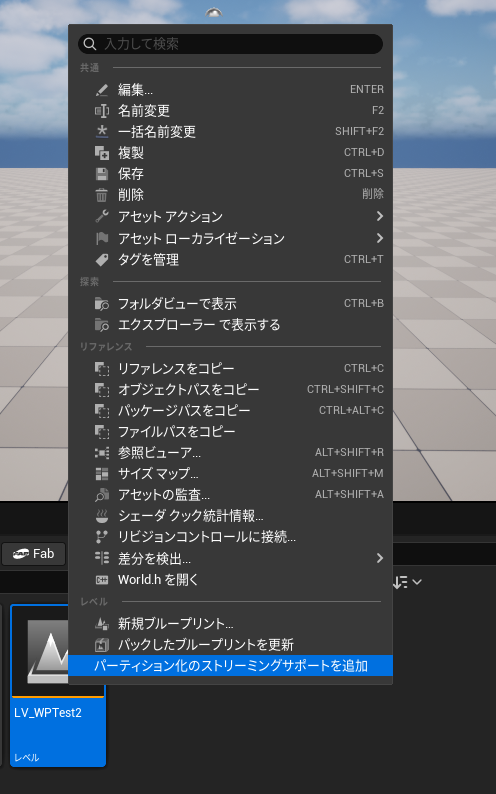Click the duplicate icon beside 複製
This screenshot has width=496, height=794.
point(102,153)
